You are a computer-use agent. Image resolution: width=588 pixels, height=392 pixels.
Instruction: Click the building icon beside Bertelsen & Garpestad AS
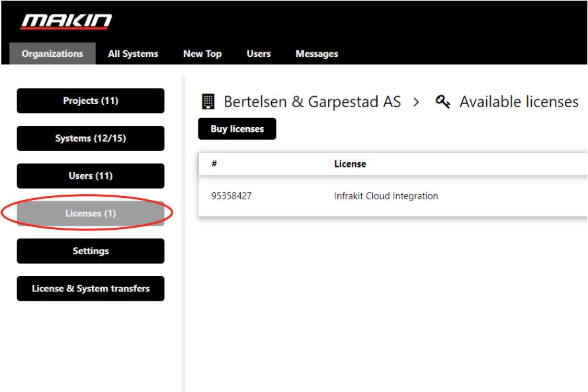[x=208, y=102]
